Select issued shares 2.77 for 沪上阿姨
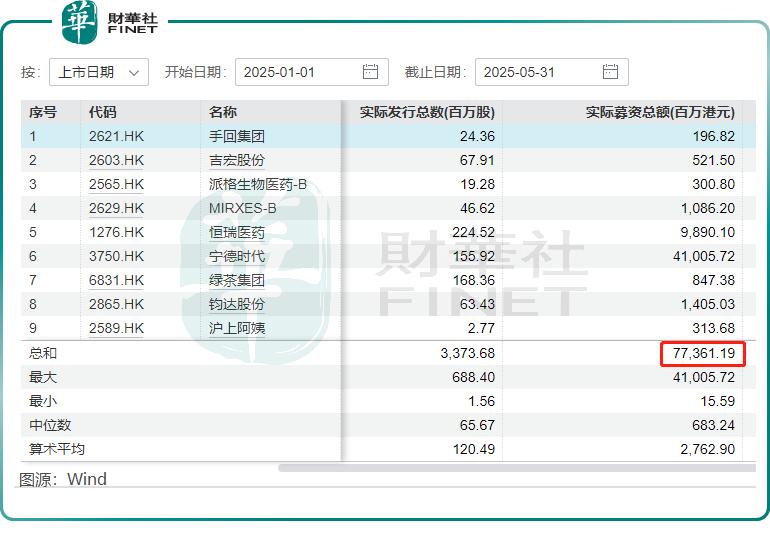The width and height of the screenshot is (770, 541). click(481, 328)
